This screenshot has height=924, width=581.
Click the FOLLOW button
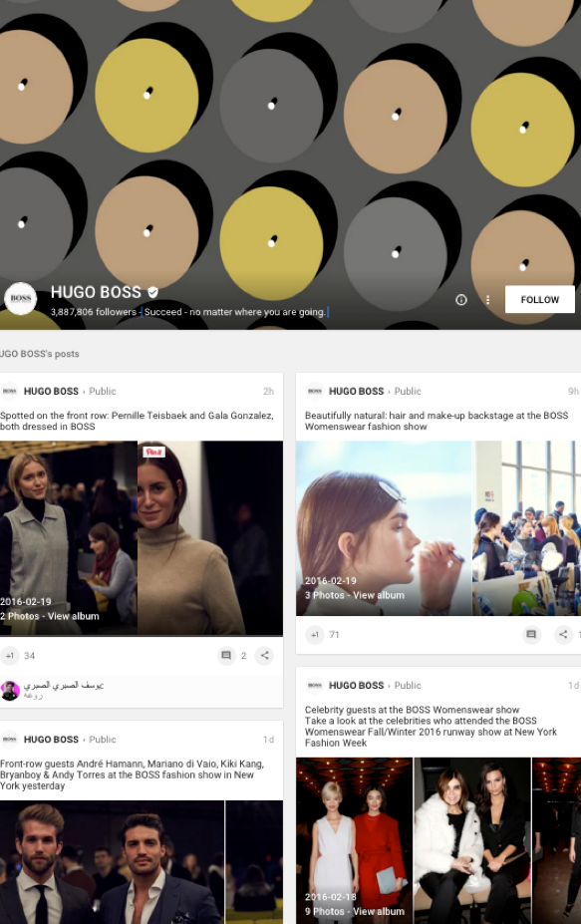click(539, 299)
